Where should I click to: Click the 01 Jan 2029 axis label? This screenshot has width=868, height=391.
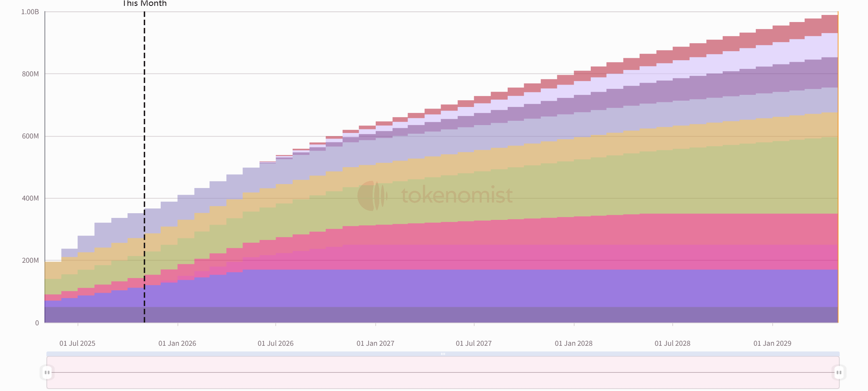coord(772,343)
